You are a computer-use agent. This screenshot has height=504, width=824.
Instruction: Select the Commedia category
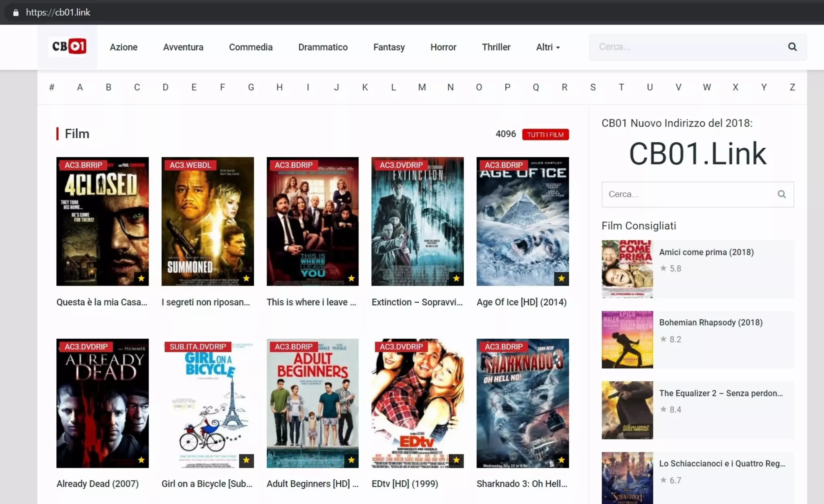251,47
